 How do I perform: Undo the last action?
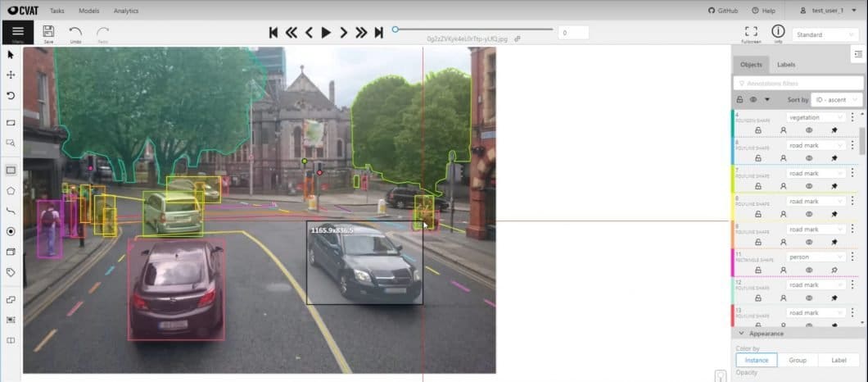[x=75, y=34]
